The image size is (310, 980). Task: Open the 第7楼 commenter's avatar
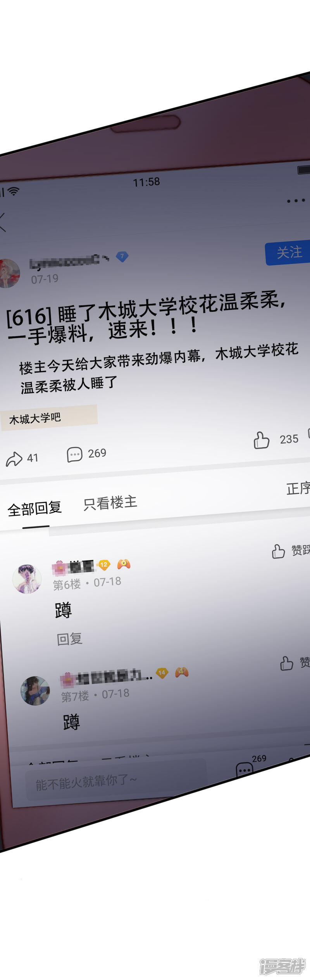(35, 691)
